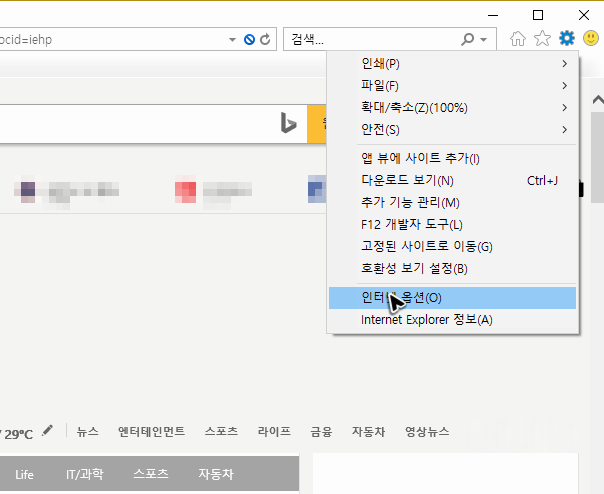This screenshot has width=604, height=494.
Task: Switch to the IT/과학 tab
Action: click(84, 474)
